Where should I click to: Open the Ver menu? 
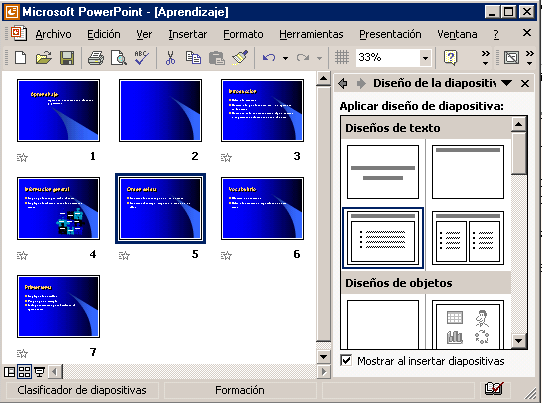pyautogui.click(x=144, y=34)
